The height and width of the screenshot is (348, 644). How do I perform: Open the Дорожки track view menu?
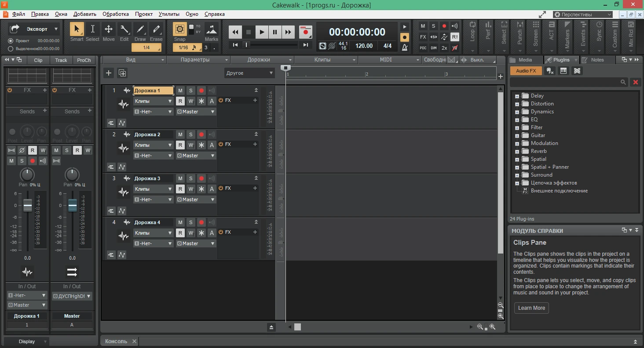(x=261, y=60)
